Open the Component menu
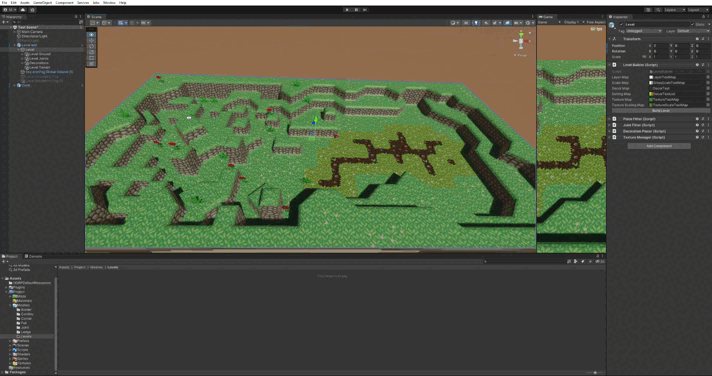712x376 pixels. tap(64, 3)
